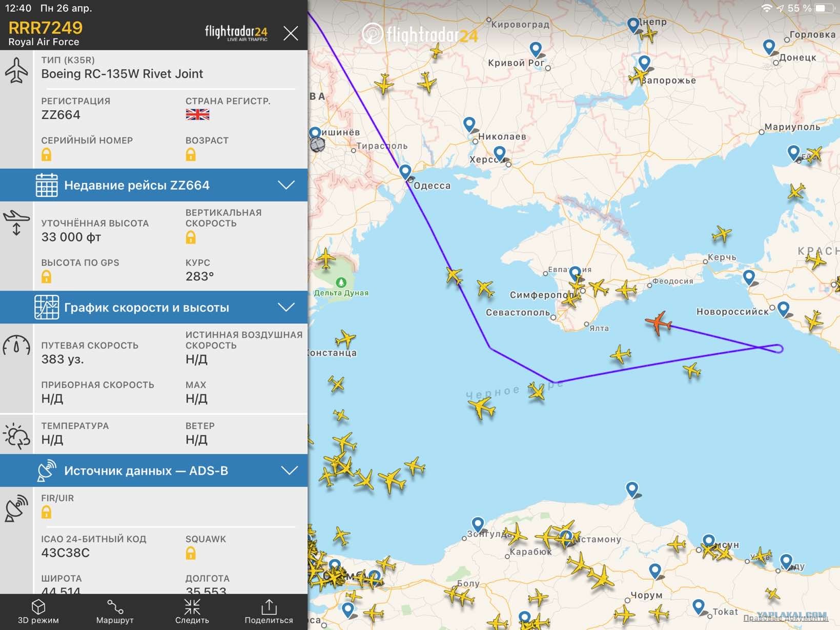
Task: Tap the airport pin above Николаев
Action: [469, 125]
